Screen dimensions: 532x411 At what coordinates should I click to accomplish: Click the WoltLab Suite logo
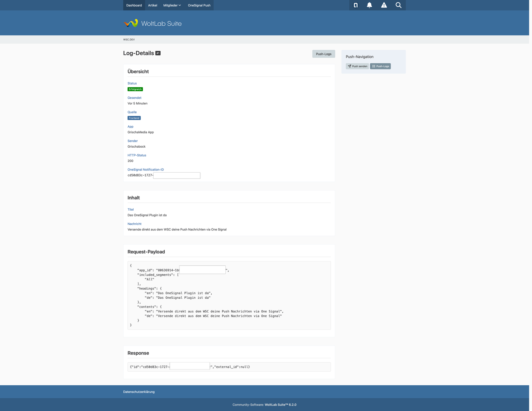(x=153, y=23)
